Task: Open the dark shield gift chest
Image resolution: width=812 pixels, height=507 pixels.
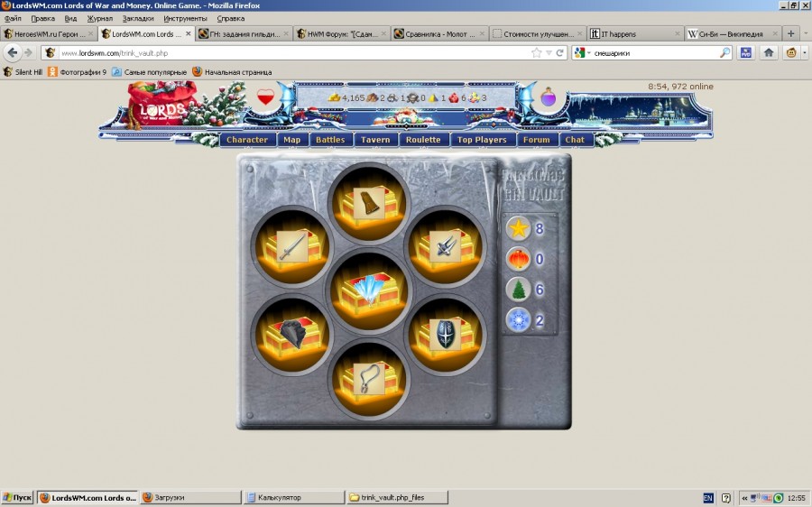Action: click(446, 335)
